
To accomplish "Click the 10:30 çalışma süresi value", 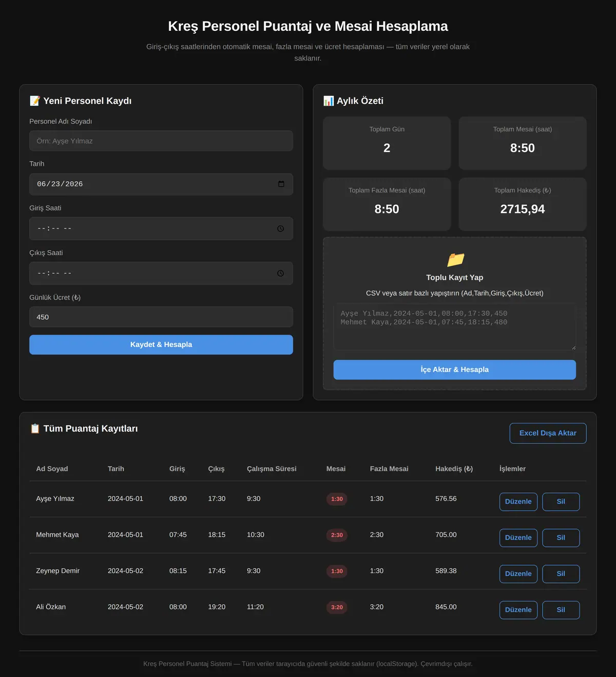I will pyautogui.click(x=256, y=535).
